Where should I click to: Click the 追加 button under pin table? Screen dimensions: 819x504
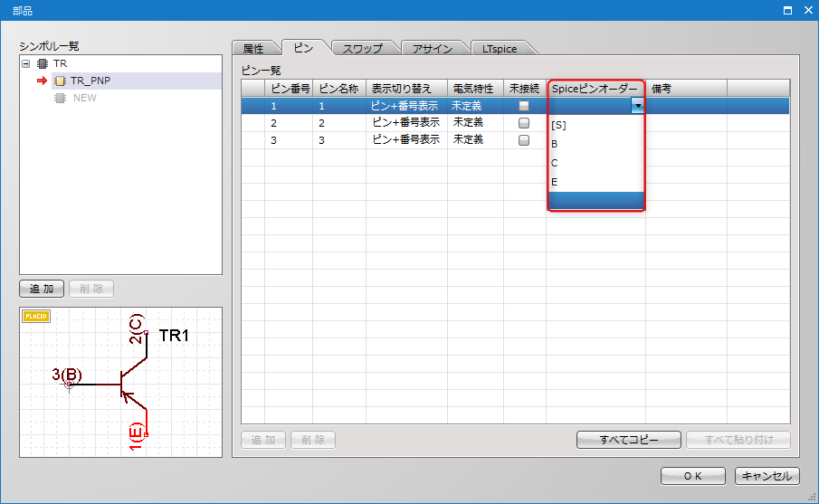tap(263, 440)
